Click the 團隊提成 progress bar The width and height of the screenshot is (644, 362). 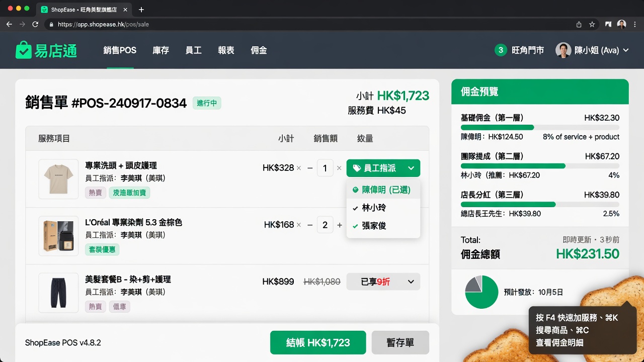tap(540, 166)
